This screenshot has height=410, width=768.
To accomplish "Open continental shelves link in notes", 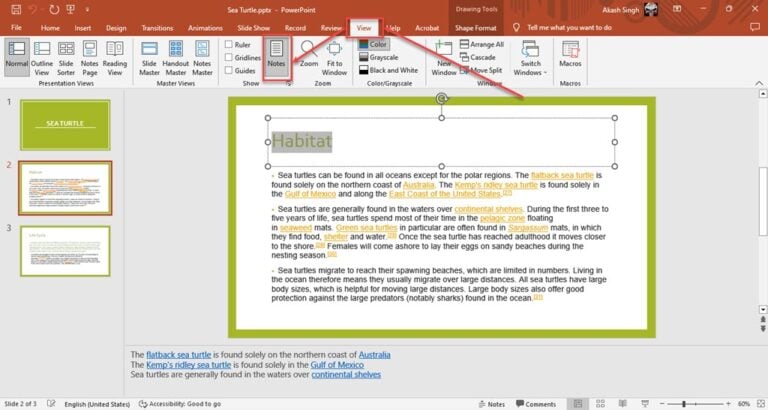I will pos(346,375).
